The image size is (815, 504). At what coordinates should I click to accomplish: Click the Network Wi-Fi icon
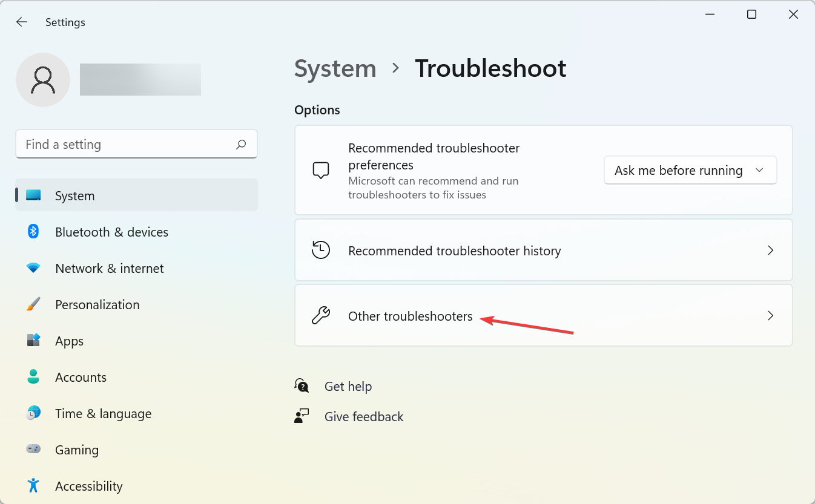[x=33, y=268]
